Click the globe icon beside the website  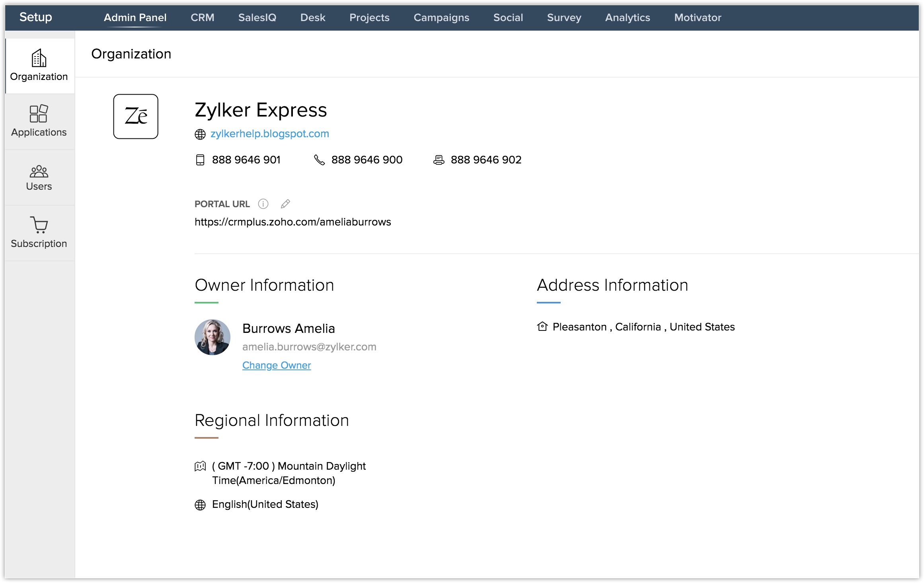click(x=200, y=134)
